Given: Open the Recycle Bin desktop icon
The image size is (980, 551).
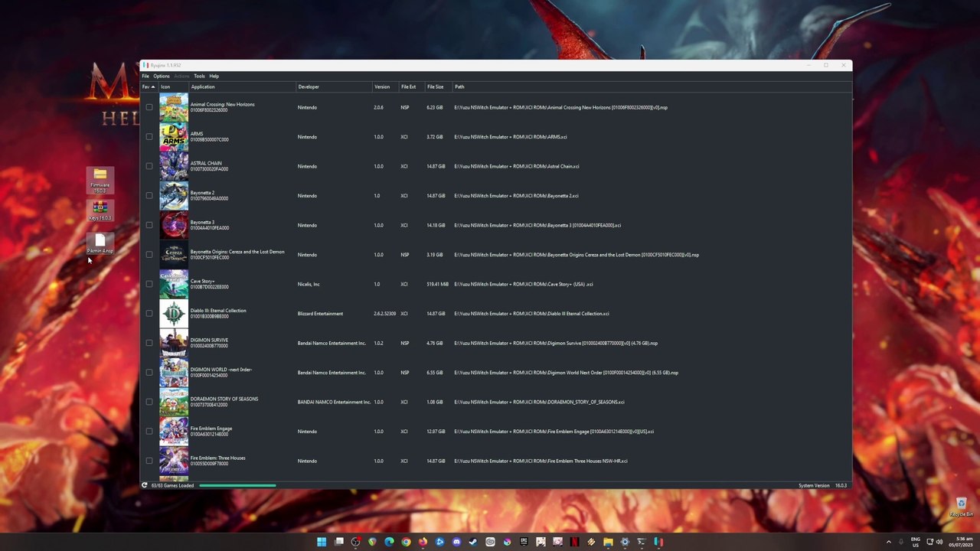Looking at the screenshot, I should [x=961, y=507].
